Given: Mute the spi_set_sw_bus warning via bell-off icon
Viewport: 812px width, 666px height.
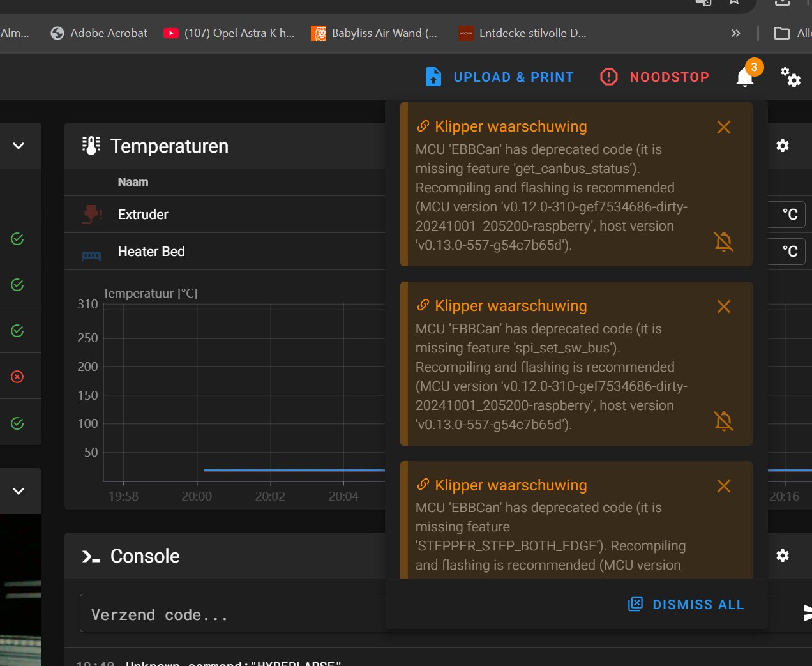Looking at the screenshot, I should point(723,421).
